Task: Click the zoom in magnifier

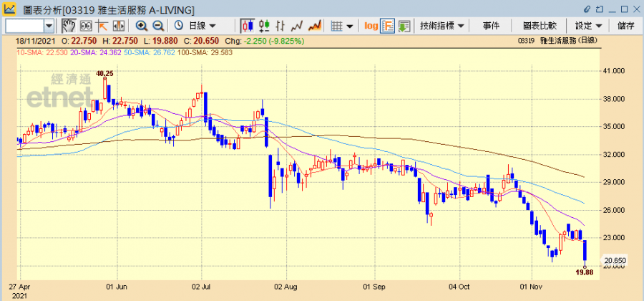Action: (x=141, y=26)
